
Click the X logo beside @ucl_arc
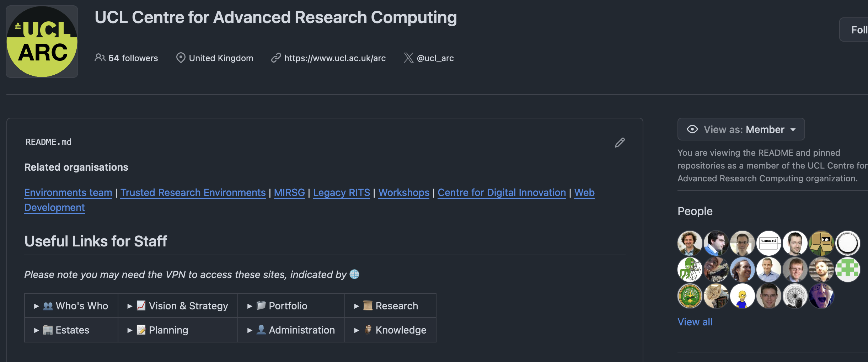(x=408, y=58)
